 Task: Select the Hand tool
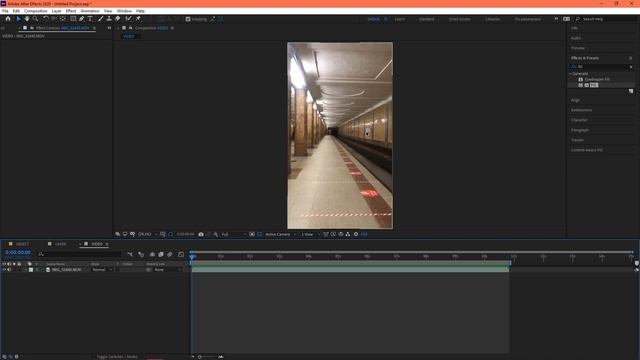click(27, 19)
